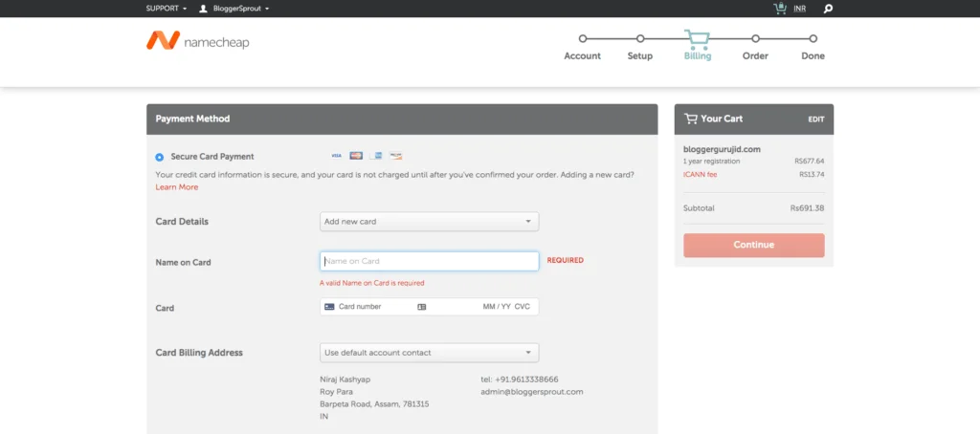The width and height of the screenshot is (980, 434).
Task: Follow the Learn More link
Action: coord(176,187)
